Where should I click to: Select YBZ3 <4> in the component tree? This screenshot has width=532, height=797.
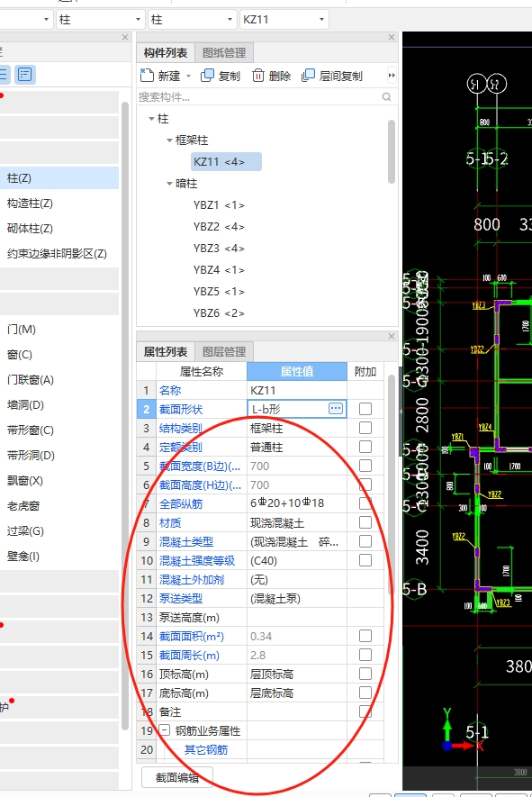(x=219, y=248)
